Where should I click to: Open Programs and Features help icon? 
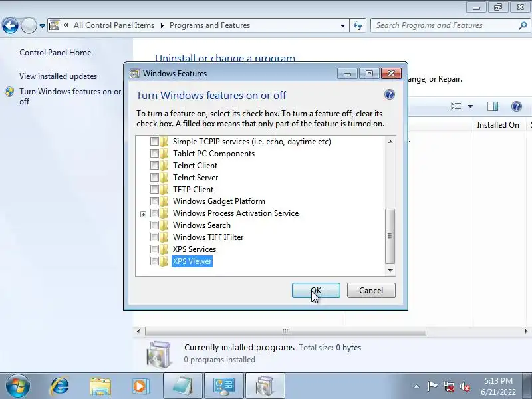(x=516, y=106)
